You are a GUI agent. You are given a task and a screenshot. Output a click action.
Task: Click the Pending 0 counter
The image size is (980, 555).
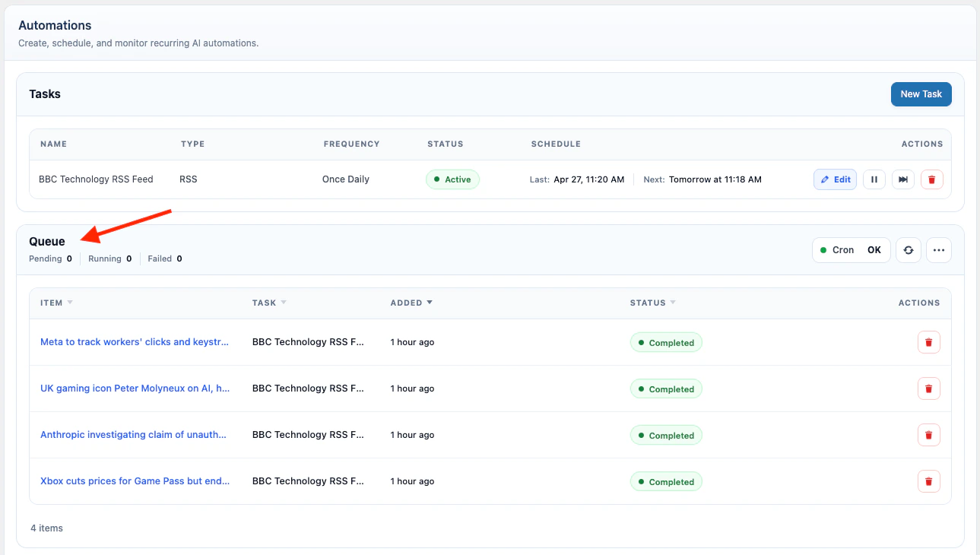click(51, 258)
